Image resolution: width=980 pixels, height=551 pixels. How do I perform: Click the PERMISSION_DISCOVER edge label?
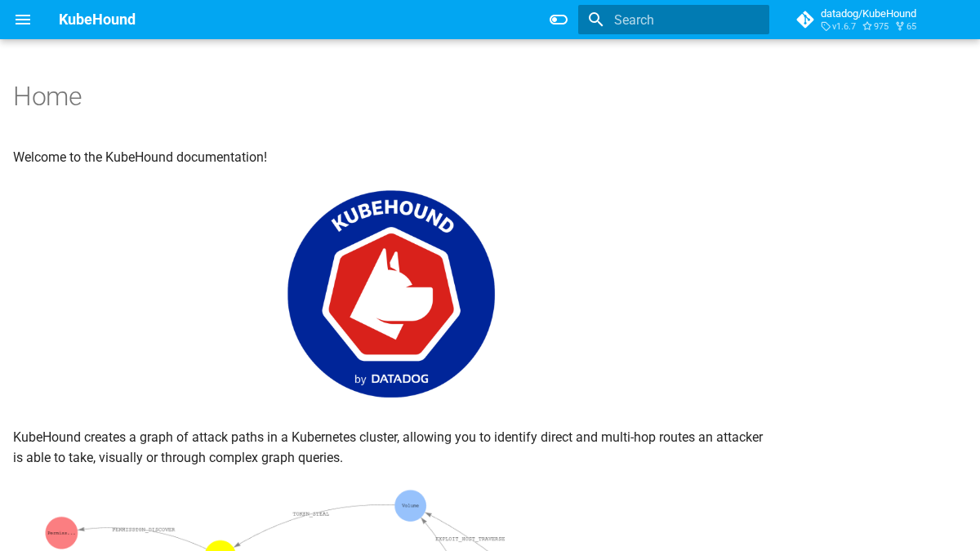(144, 530)
